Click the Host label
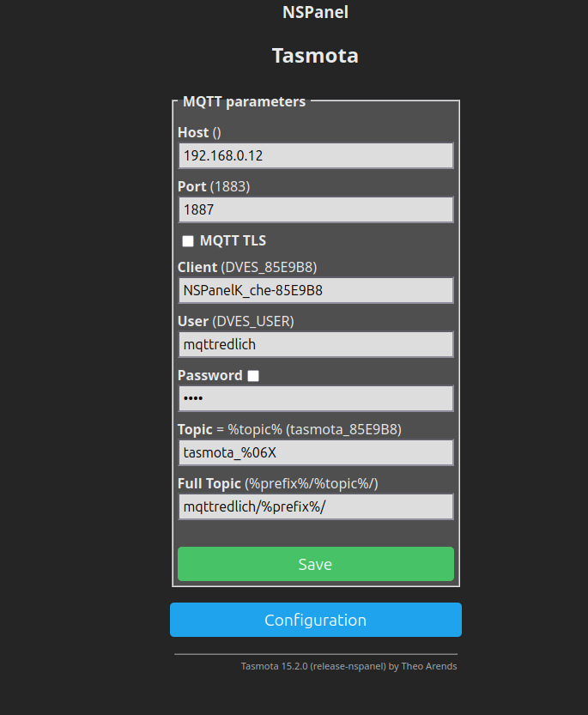This screenshot has height=715, width=588. (199, 132)
